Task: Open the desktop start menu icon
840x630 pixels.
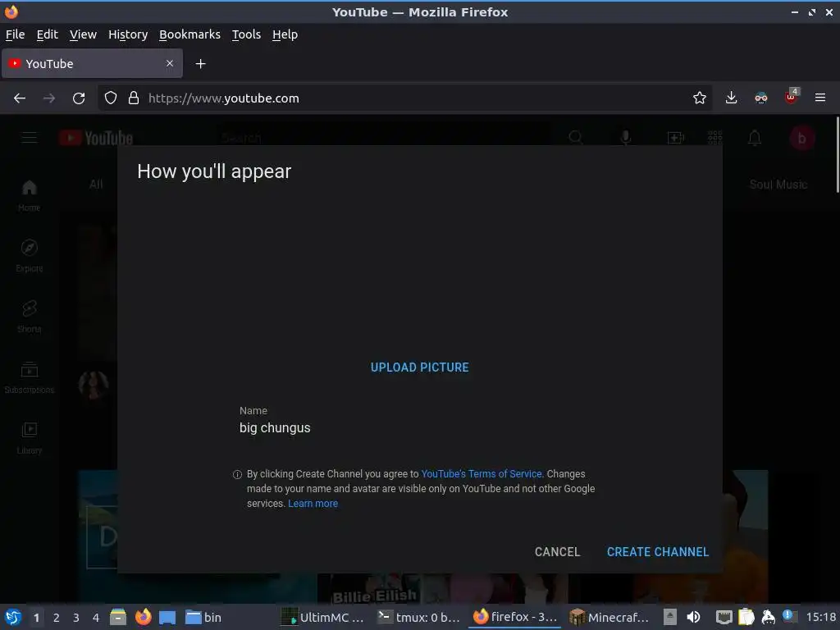Action: point(13,617)
